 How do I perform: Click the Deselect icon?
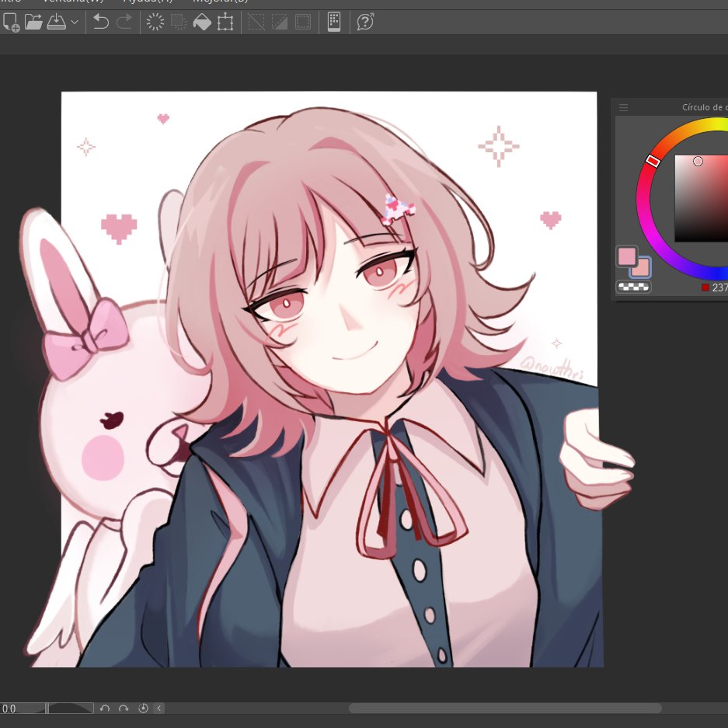pyautogui.click(x=256, y=22)
